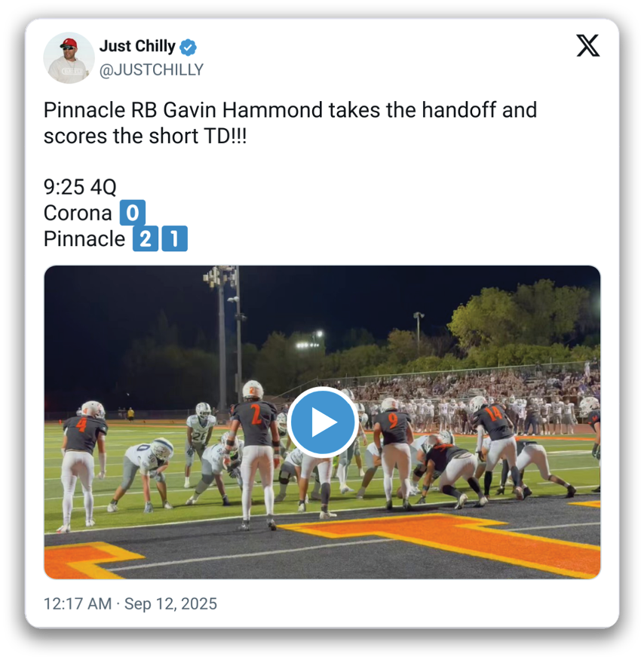Click the 12:17 AM timestamp

(x=78, y=603)
